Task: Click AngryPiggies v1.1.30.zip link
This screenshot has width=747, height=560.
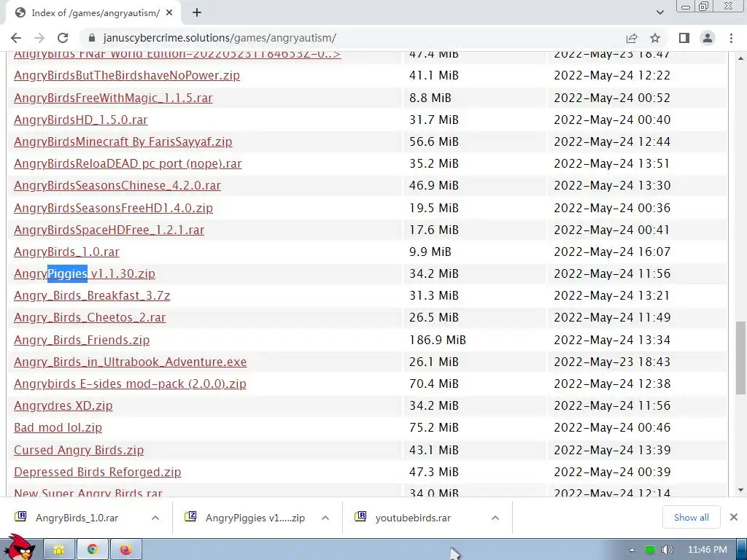Action: click(85, 274)
